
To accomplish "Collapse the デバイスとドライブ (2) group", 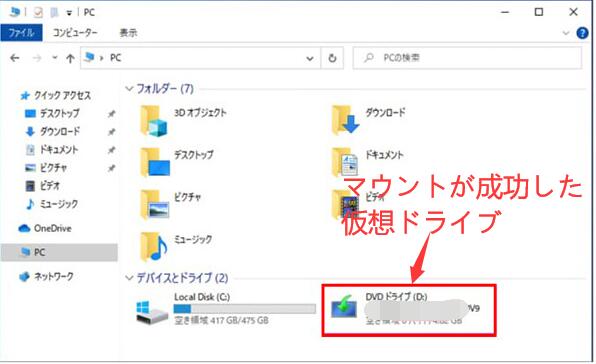I will [129, 278].
